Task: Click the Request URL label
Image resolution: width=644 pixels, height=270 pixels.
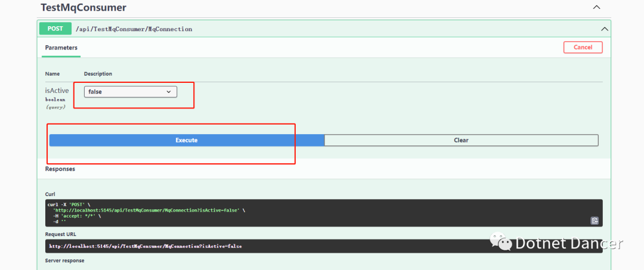Action: [x=61, y=234]
